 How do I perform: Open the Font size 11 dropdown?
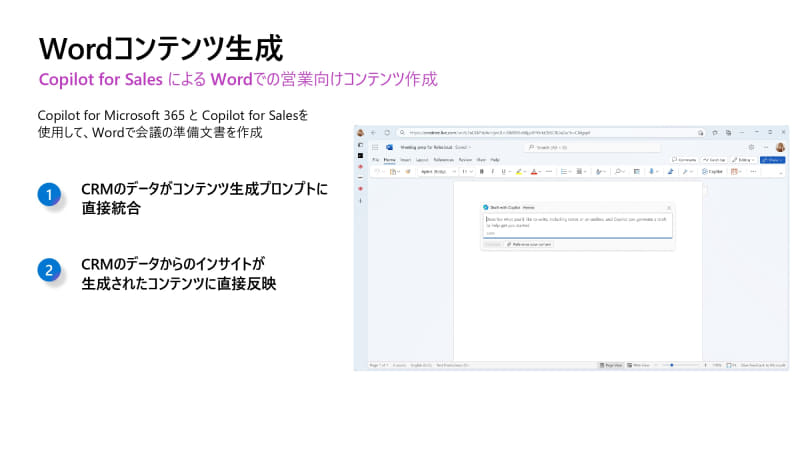click(467, 172)
